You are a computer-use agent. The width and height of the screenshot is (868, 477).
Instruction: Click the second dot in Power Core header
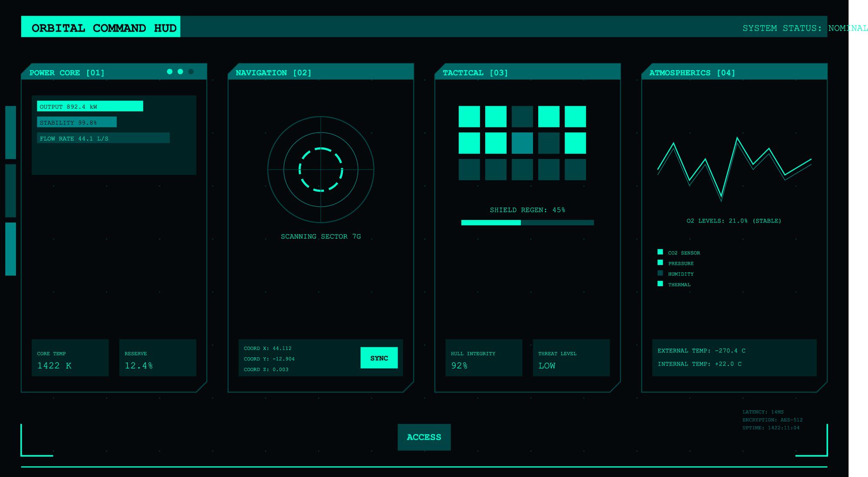click(180, 72)
